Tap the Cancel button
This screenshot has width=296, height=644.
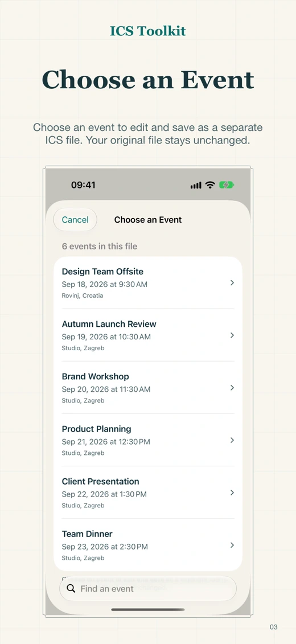tap(75, 220)
